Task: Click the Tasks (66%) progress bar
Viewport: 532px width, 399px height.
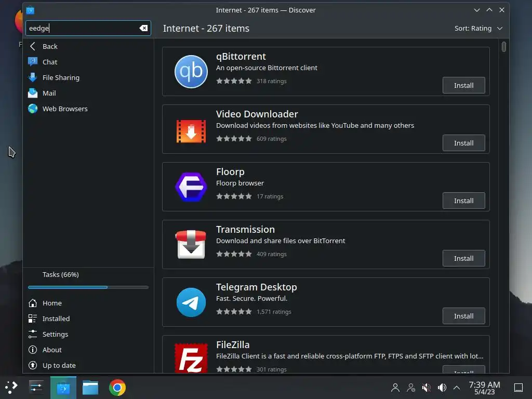Action: pyautogui.click(x=88, y=287)
